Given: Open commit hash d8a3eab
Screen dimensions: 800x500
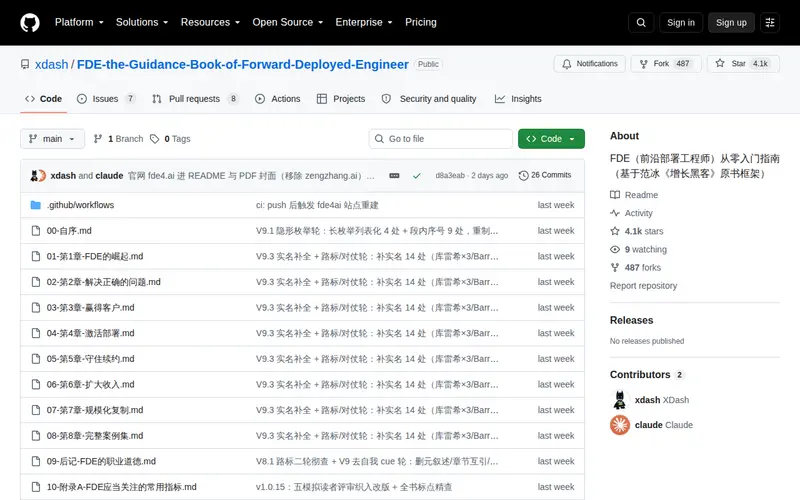Looking at the screenshot, I should coord(450,176).
